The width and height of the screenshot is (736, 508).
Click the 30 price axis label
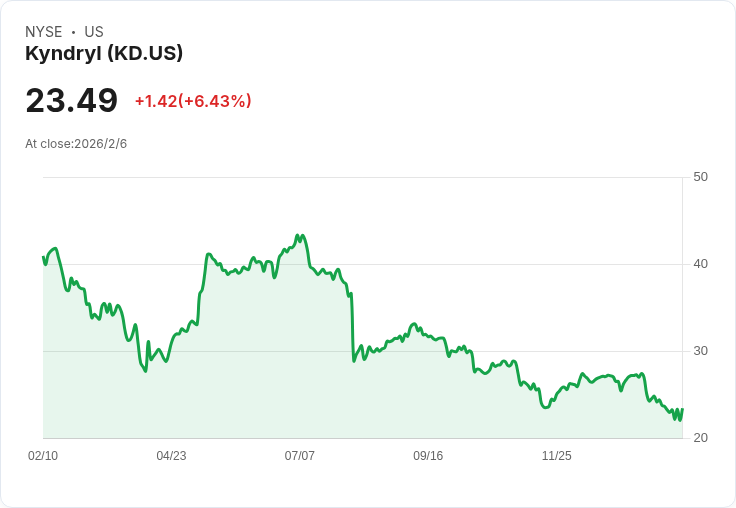point(700,351)
